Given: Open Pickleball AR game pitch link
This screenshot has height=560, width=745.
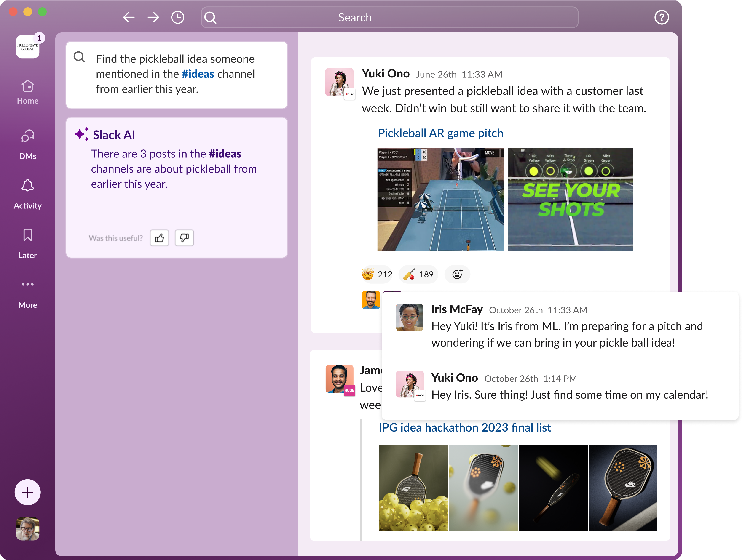Looking at the screenshot, I should coord(440,133).
